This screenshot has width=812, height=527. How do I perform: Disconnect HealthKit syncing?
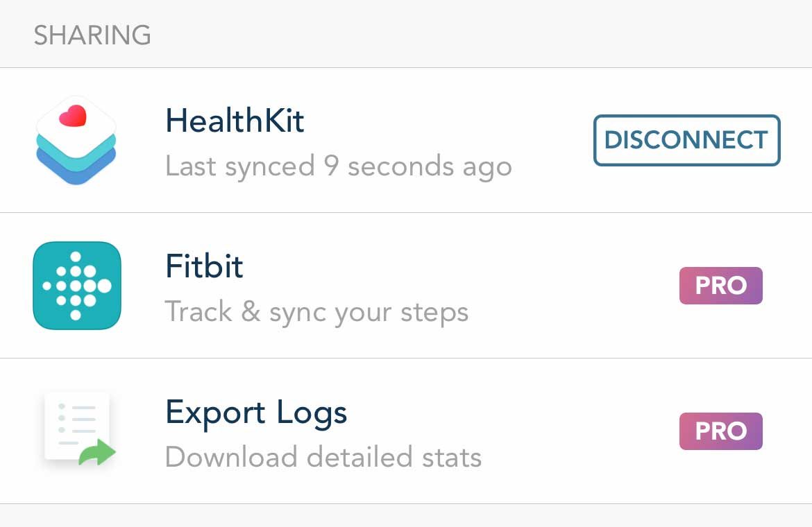[686, 140]
